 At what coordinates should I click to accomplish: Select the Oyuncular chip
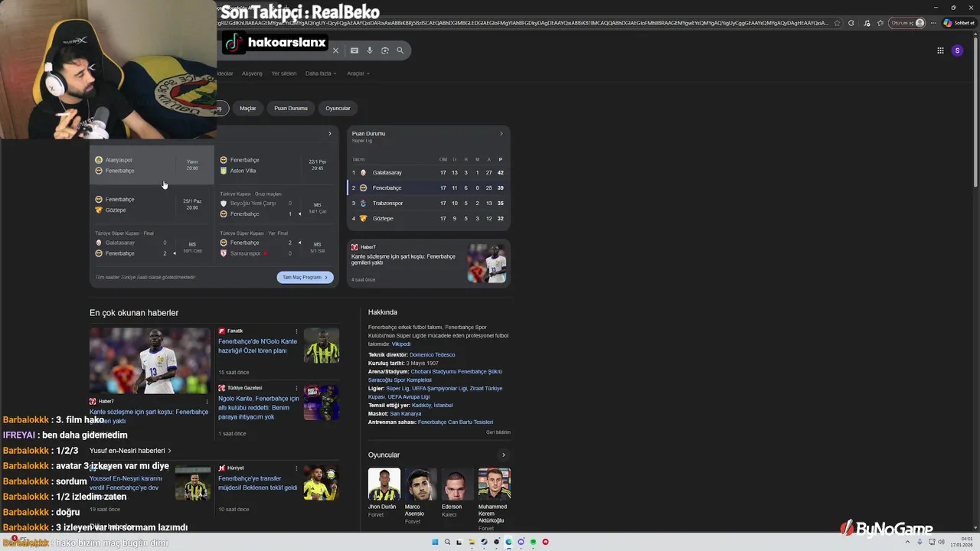338,108
